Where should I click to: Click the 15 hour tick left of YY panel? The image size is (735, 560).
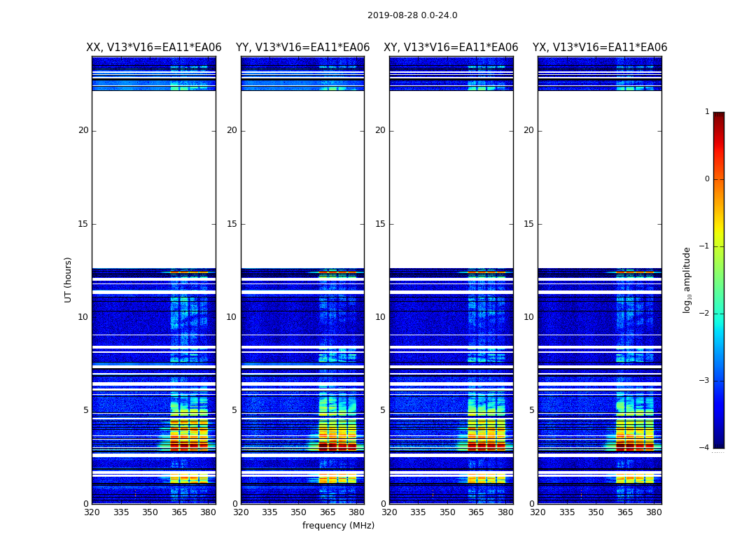pos(231,224)
